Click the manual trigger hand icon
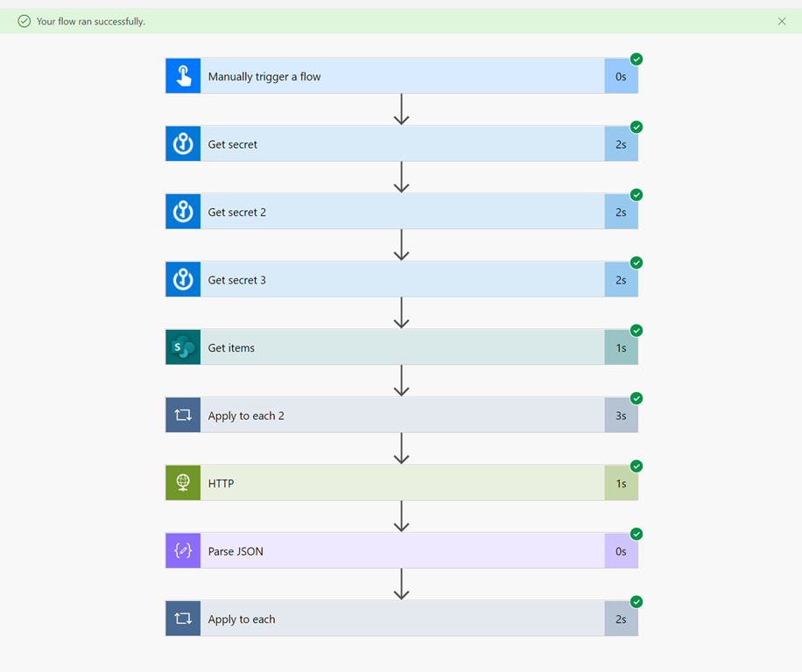Viewport: 802px width, 672px height. coord(183,76)
